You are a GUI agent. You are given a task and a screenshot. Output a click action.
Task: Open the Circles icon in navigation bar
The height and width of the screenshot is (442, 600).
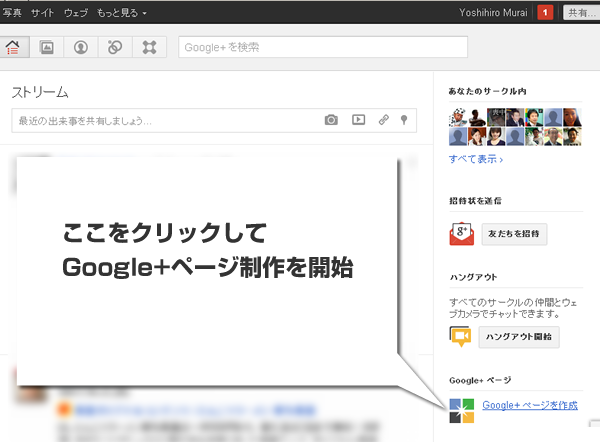[x=115, y=47]
